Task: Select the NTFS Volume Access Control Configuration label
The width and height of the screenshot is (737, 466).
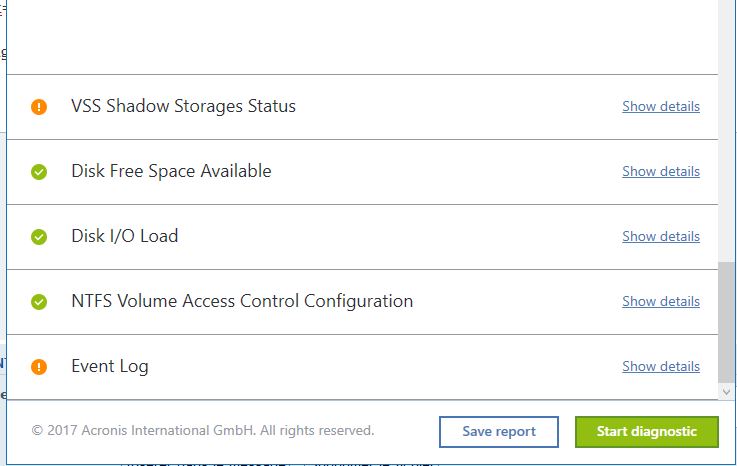Action: click(x=242, y=301)
